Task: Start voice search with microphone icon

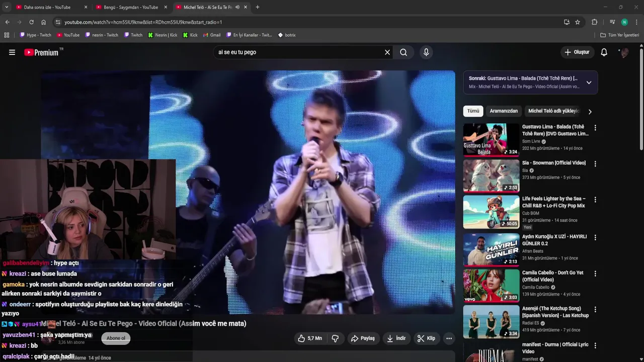Action: tap(426, 52)
